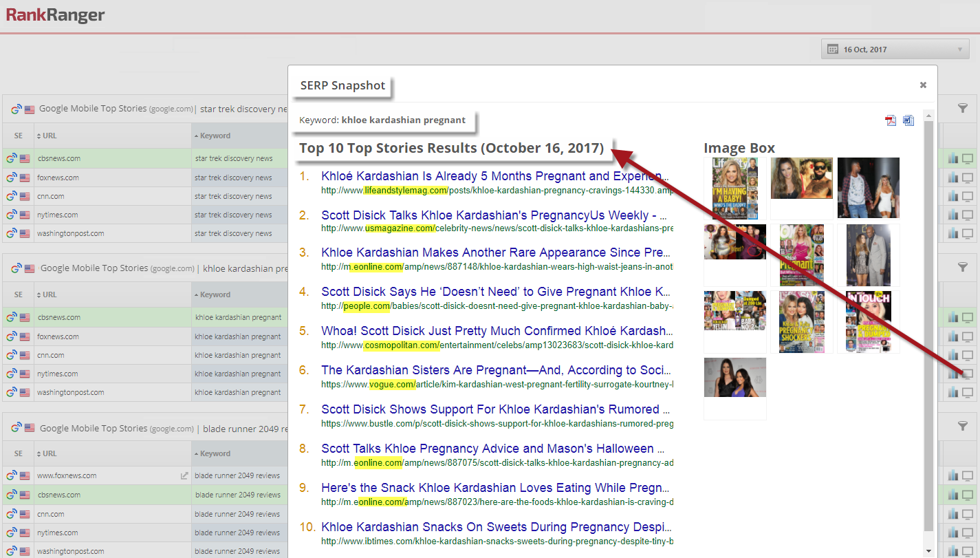Click calendar icon in the date picker
The width and height of the screenshot is (980, 558).
[x=832, y=50]
